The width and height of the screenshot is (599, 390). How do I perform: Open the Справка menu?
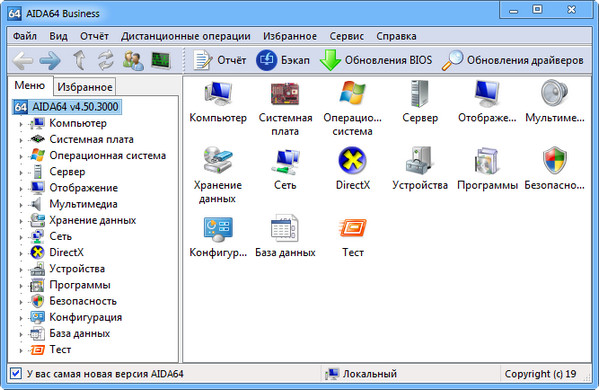396,36
